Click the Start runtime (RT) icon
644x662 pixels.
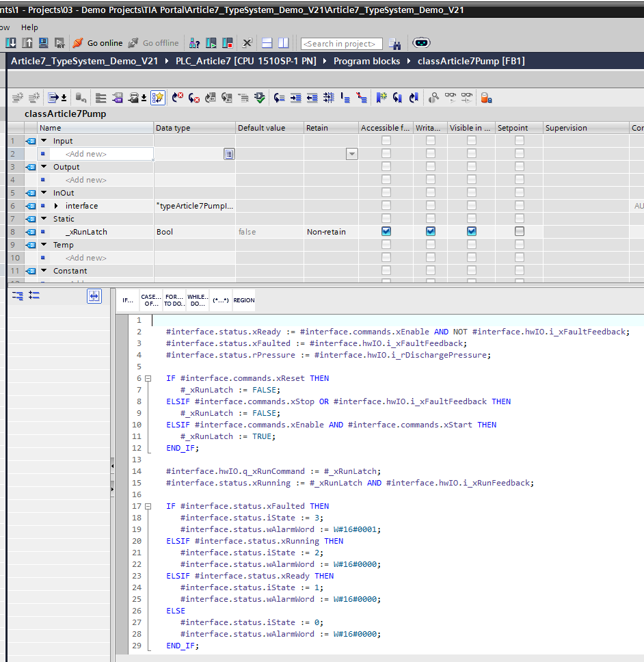point(59,42)
